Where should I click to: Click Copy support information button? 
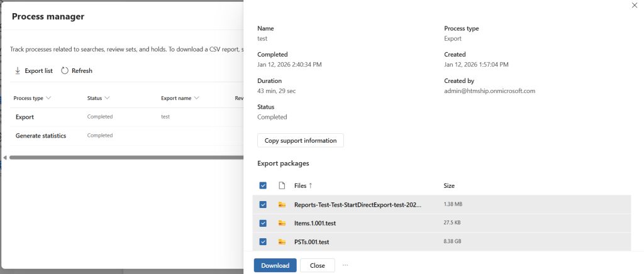click(x=300, y=140)
